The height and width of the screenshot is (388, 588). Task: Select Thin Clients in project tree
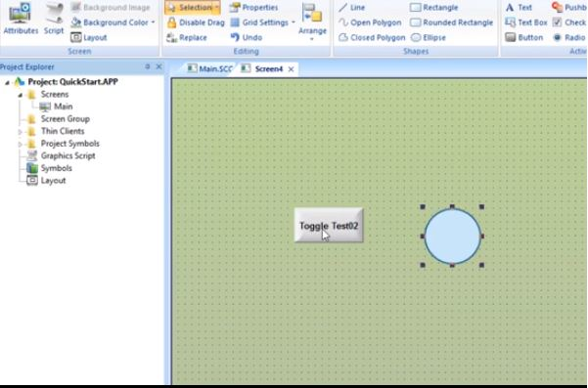click(63, 131)
